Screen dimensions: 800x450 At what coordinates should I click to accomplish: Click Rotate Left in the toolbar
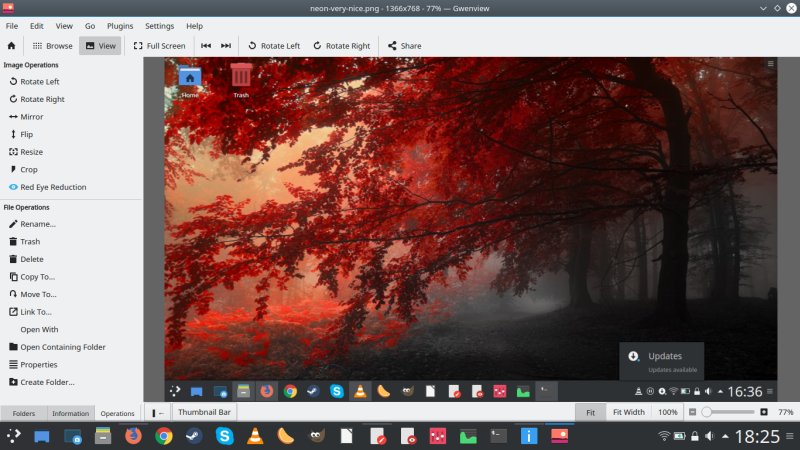pos(273,45)
